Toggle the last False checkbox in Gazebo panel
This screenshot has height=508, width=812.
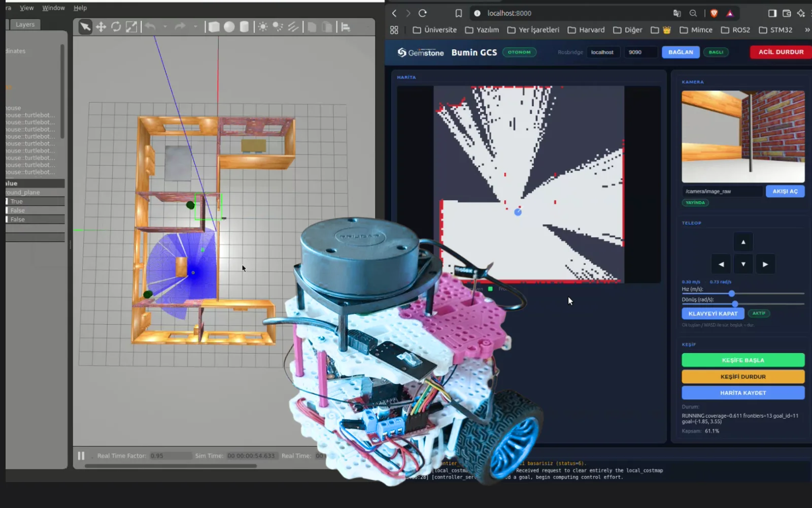click(x=7, y=219)
